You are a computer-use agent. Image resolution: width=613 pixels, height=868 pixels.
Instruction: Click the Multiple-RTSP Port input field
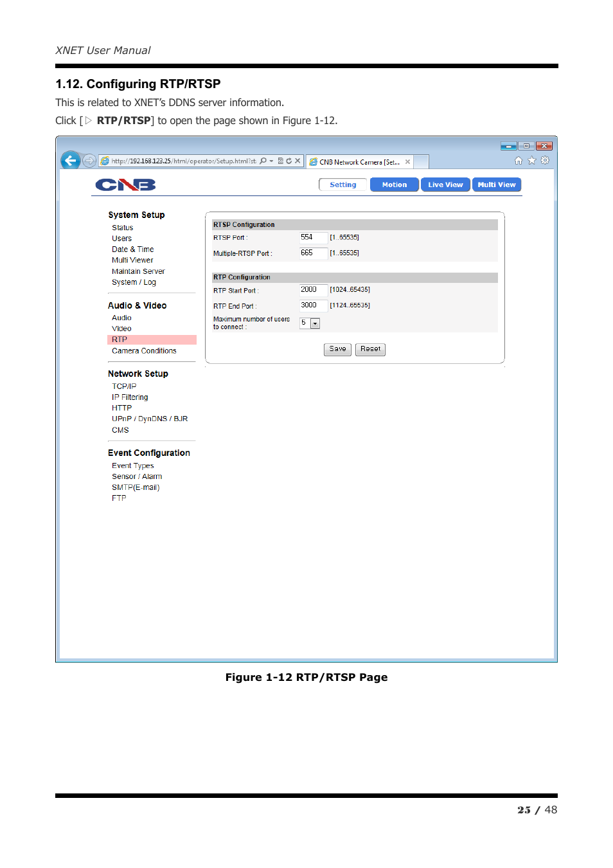tap(314, 253)
